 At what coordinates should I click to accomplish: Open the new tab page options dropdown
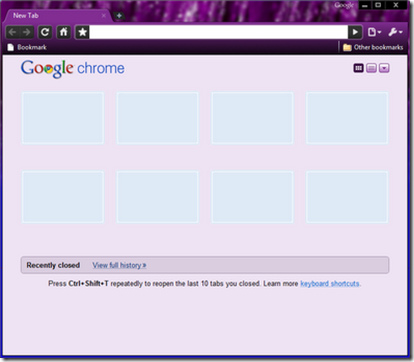(x=384, y=68)
